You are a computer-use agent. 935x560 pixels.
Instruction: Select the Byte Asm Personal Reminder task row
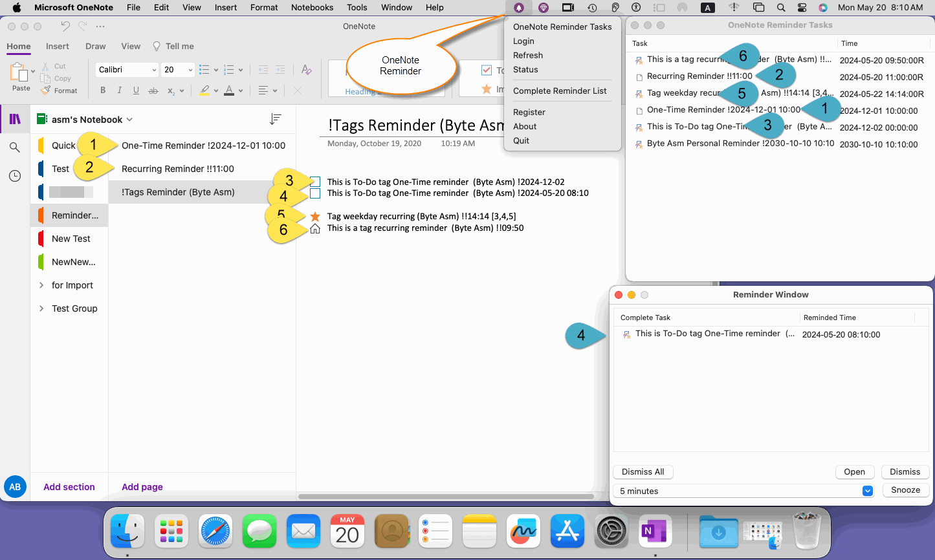780,144
